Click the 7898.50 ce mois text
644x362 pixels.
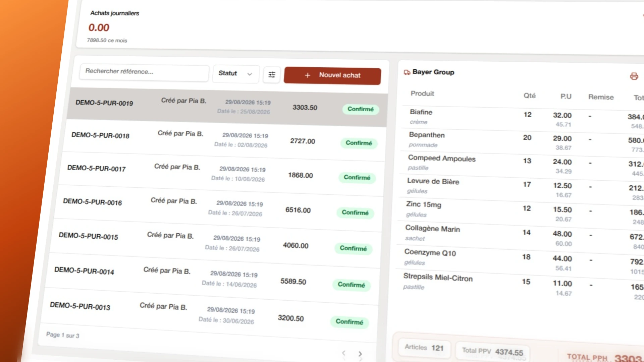pyautogui.click(x=107, y=40)
